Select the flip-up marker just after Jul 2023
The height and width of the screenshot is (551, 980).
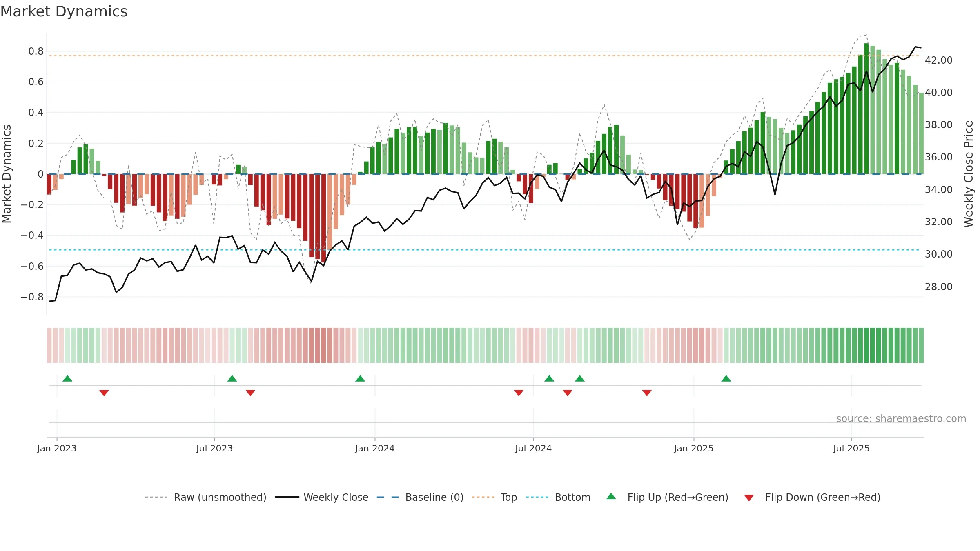pos(232,378)
